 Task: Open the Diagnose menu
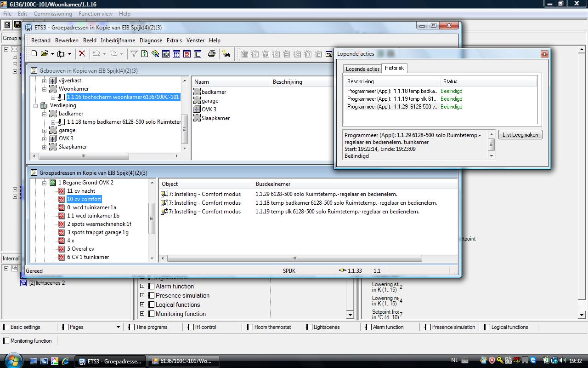[151, 40]
